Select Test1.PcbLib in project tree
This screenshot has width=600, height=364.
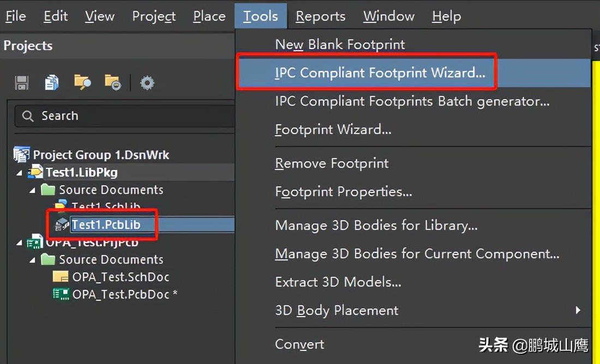click(106, 225)
